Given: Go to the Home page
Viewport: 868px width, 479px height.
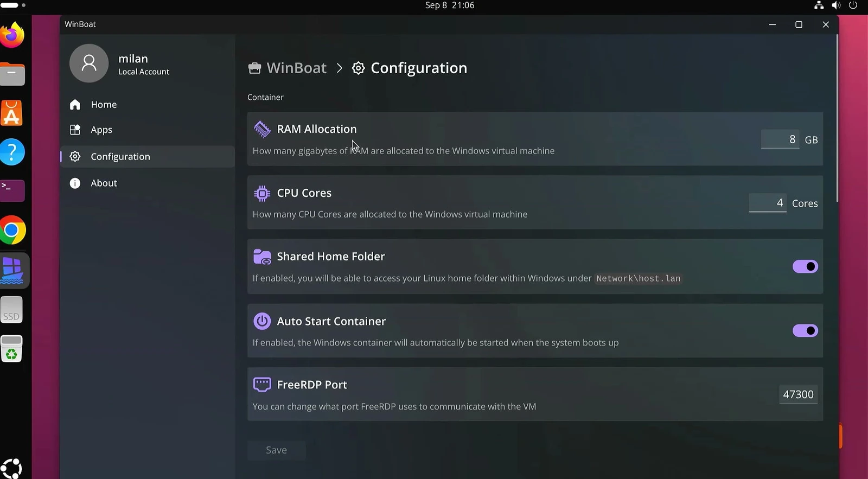Looking at the screenshot, I should 148,105.
